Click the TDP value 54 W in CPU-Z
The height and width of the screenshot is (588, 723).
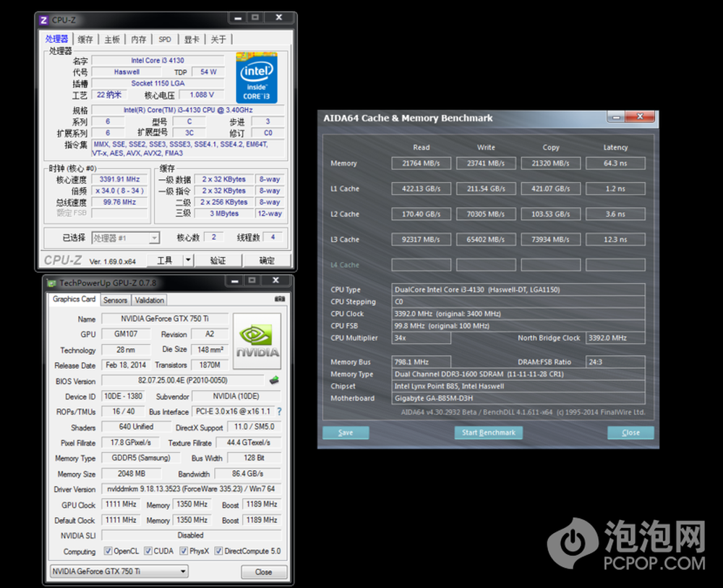click(208, 72)
